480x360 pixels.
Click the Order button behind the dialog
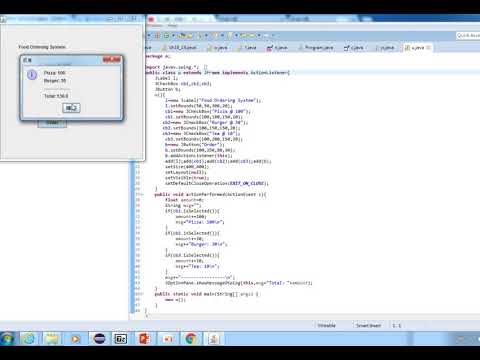point(52,123)
